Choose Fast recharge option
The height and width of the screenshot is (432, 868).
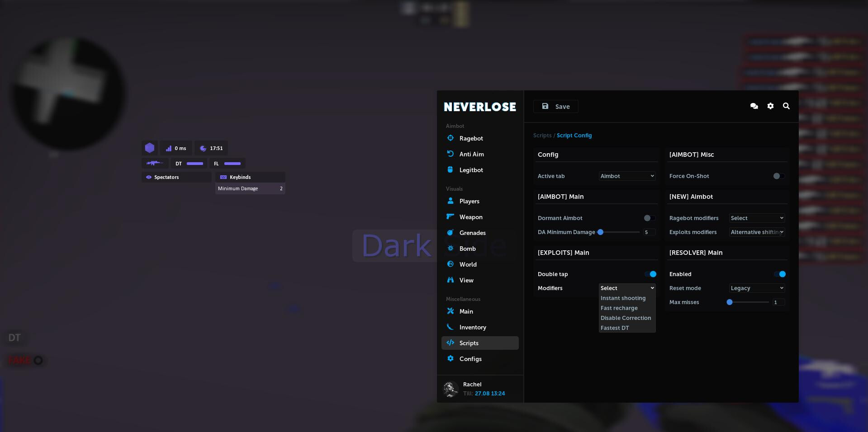pos(627,308)
